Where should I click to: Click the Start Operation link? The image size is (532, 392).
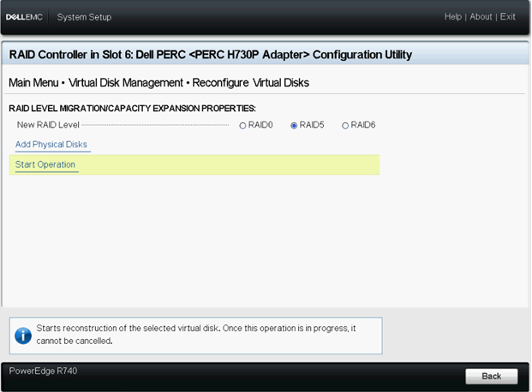pyautogui.click(x=45, y=164)
